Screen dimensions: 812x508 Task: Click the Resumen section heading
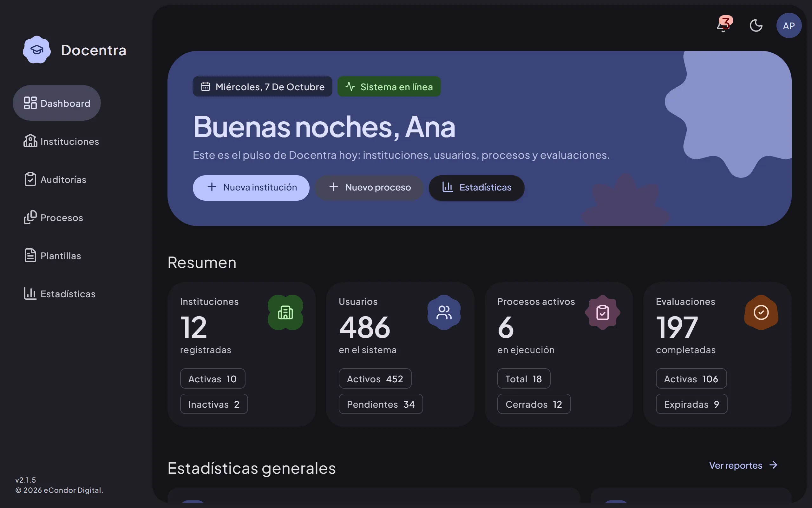click(x=202, y=262)
